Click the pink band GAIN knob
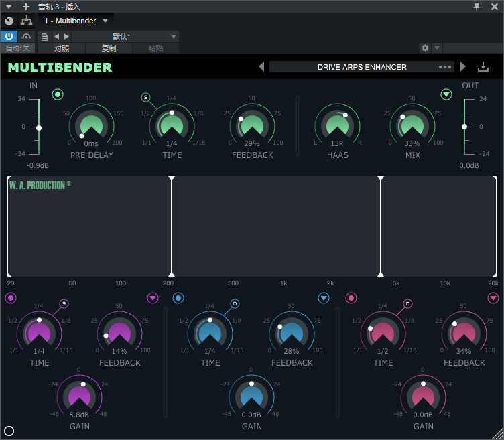This screenshot has height=440, width=504. [x=423, y=397]
